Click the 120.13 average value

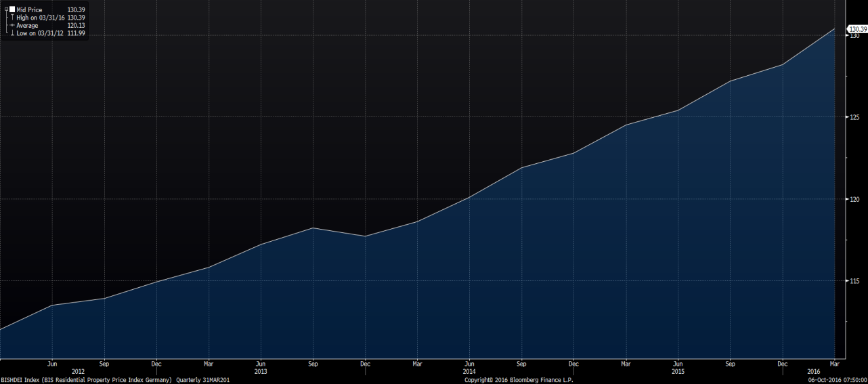pos(76,25)
